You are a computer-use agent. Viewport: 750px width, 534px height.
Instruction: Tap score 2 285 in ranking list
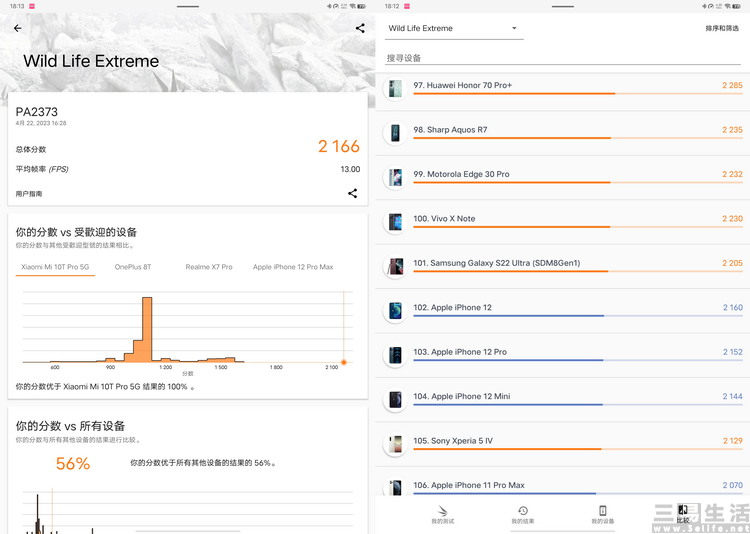pyautogui.click(x=732, y=85)
